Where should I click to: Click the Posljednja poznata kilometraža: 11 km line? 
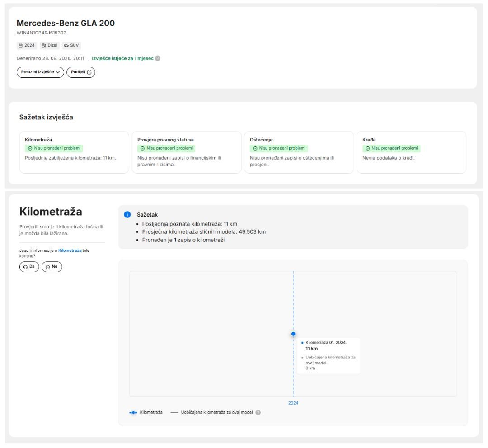tap(189, 224)
